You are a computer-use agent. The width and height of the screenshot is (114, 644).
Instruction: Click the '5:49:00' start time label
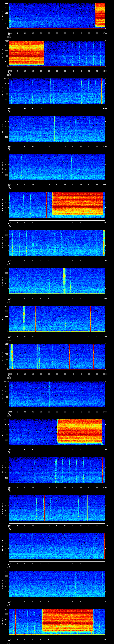[9, 147]
